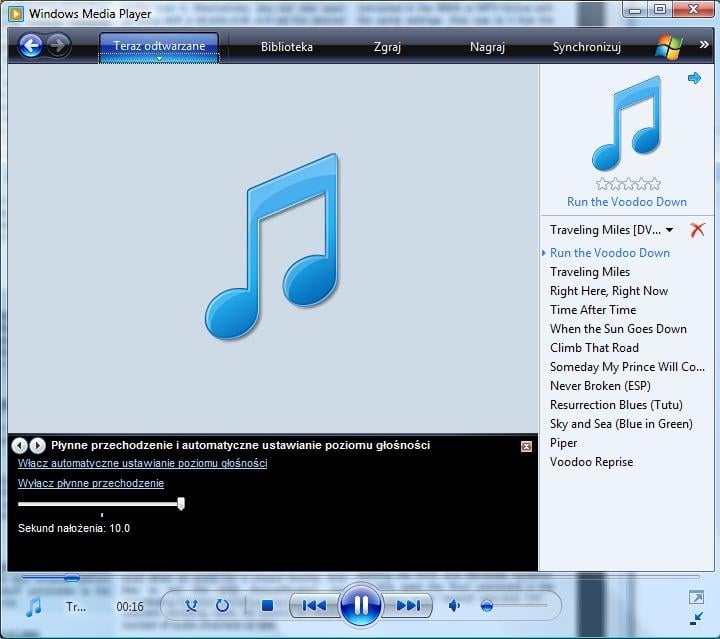Mute the sound with speaker icon
720x639 pixels.
[x=454, y=606]
